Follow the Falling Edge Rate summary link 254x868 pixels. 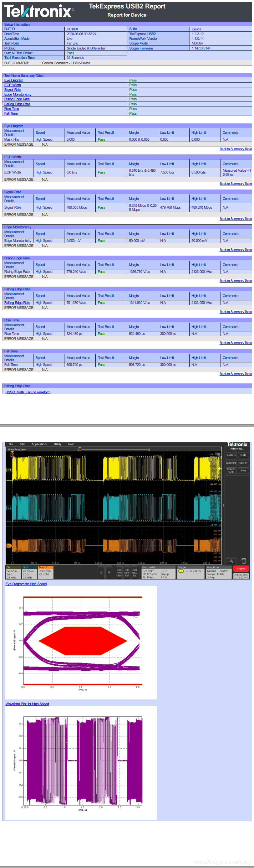(17, 104)
